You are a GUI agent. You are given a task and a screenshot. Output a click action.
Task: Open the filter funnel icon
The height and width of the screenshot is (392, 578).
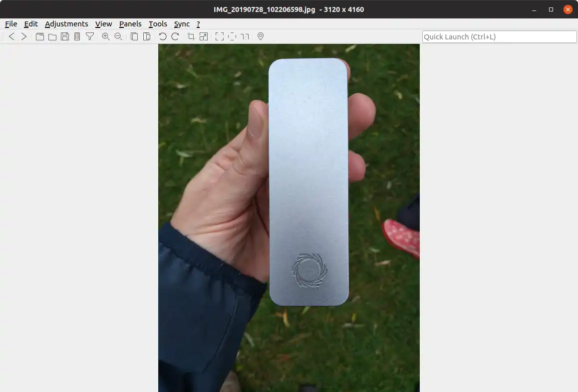click(x=89, y=36)
